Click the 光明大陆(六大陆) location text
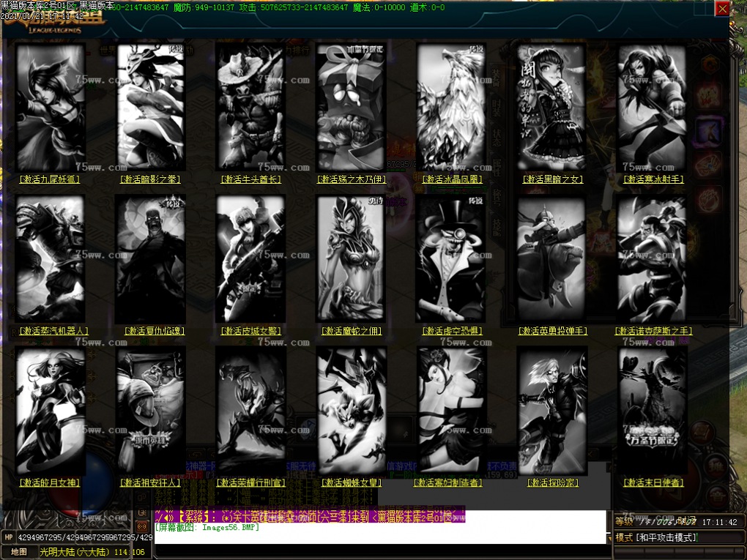Screen dimensions: 747x560 pyautogui.click(x=75, y=552)
